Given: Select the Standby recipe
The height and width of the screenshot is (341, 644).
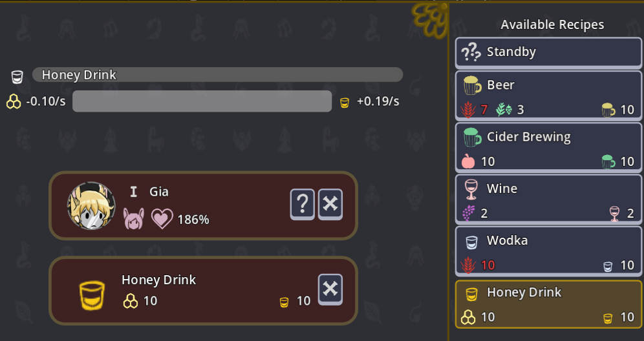Looking at the screenshot, I should pos(548,52).
